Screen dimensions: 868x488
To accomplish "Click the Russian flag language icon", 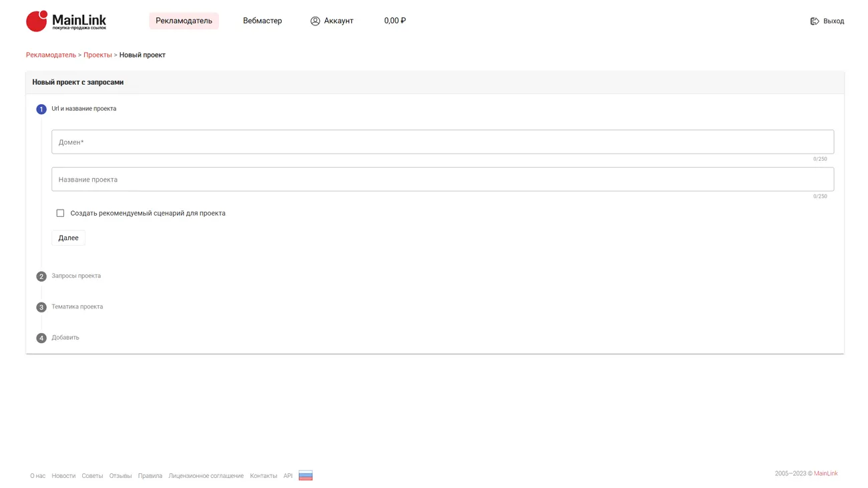I will (305, 476).
